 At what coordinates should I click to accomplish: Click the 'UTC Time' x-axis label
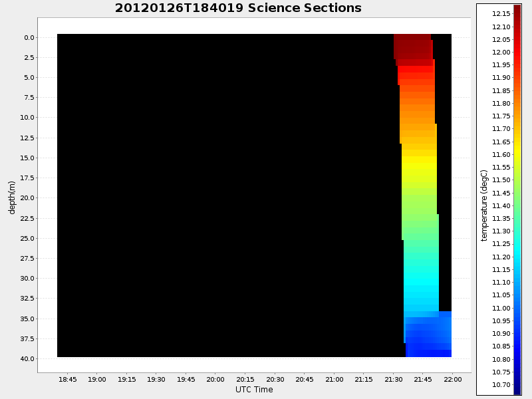click(x=254, y=390)
